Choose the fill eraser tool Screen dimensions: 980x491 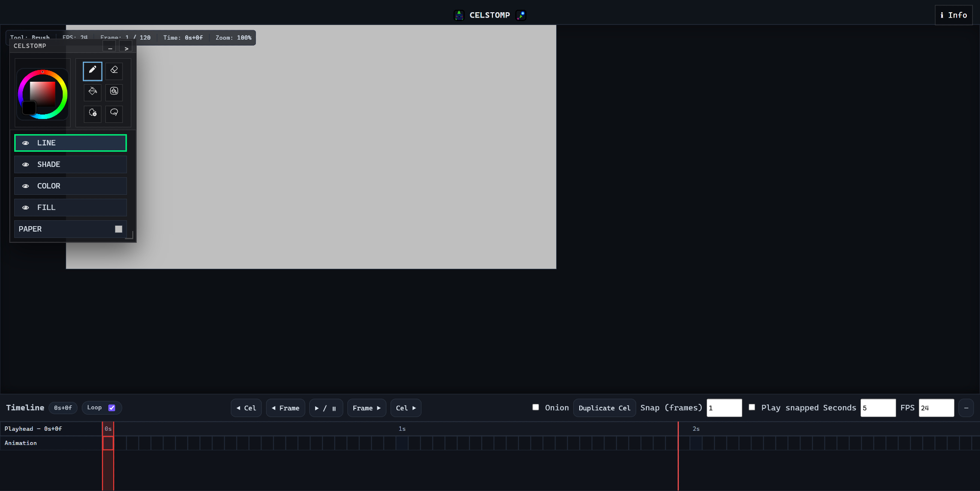click(x=114, y=92)
